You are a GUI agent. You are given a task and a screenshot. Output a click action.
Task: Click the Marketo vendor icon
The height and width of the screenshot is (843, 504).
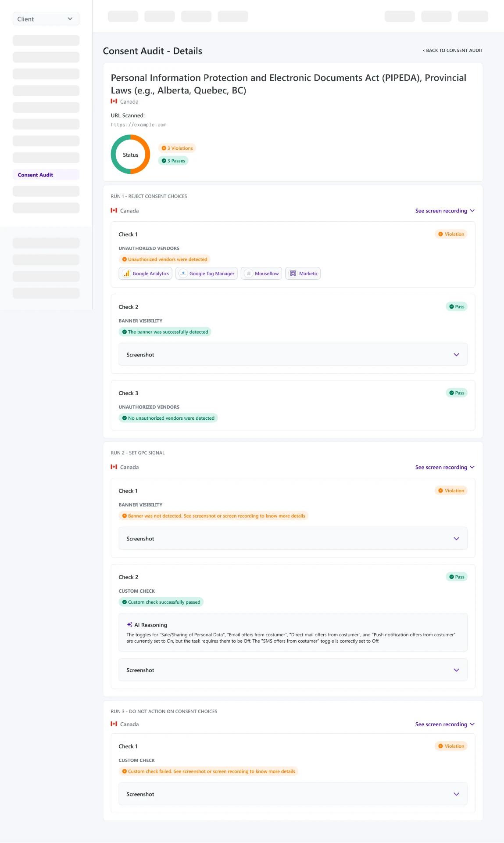pos(293,274)
